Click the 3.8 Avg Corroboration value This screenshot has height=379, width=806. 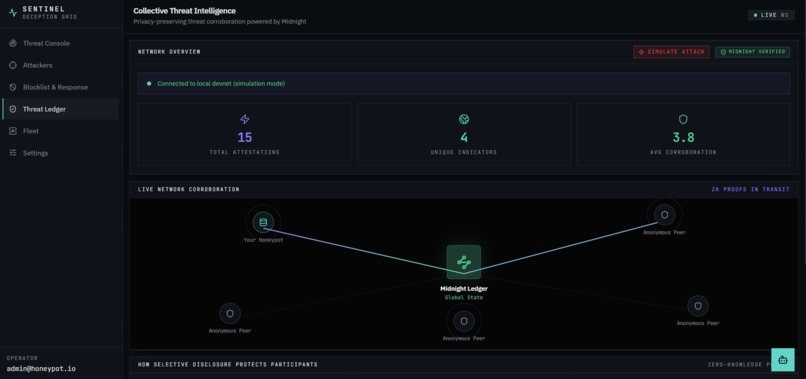tap(683, 137)
